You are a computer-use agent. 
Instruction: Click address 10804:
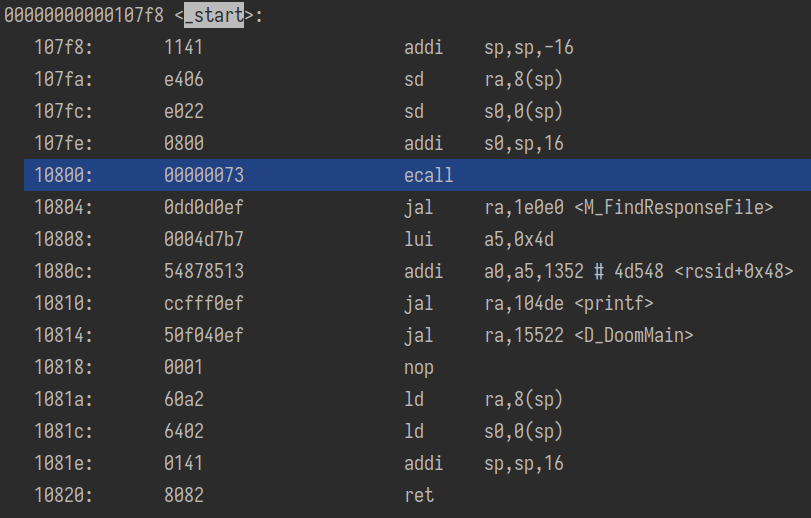pyautogui.click(x=64, y=207)
